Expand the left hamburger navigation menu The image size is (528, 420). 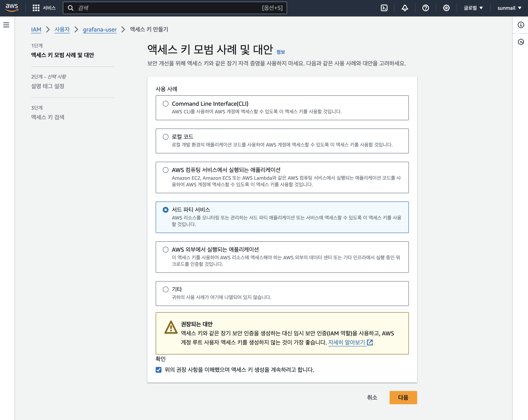6,25
